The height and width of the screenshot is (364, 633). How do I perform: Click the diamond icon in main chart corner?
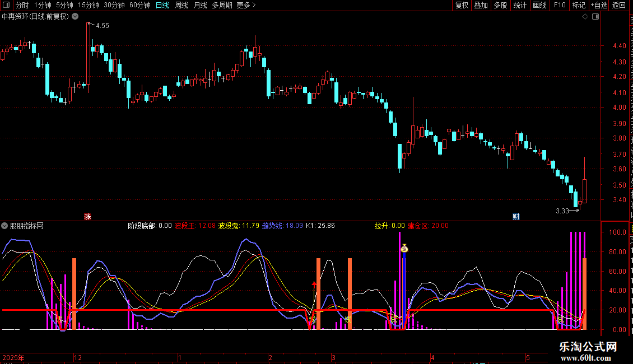(585, 17)
